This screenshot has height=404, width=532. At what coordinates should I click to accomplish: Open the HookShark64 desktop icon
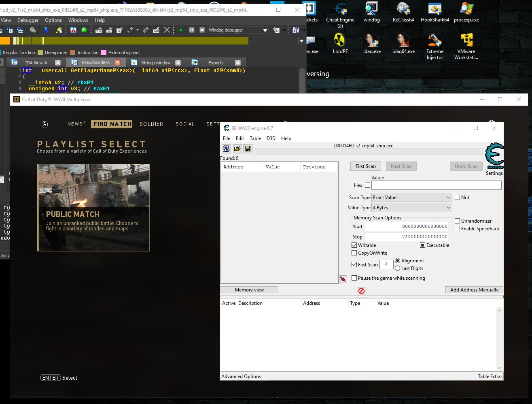coord(435,12)
